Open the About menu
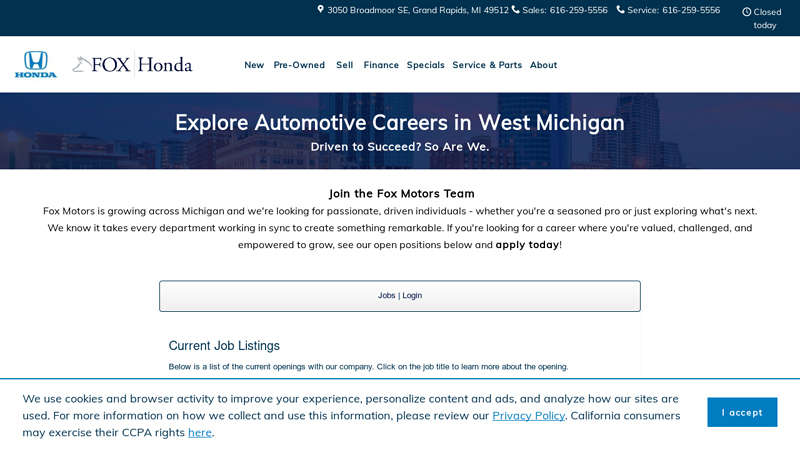The image size is (800, 450). pos(543,65)
